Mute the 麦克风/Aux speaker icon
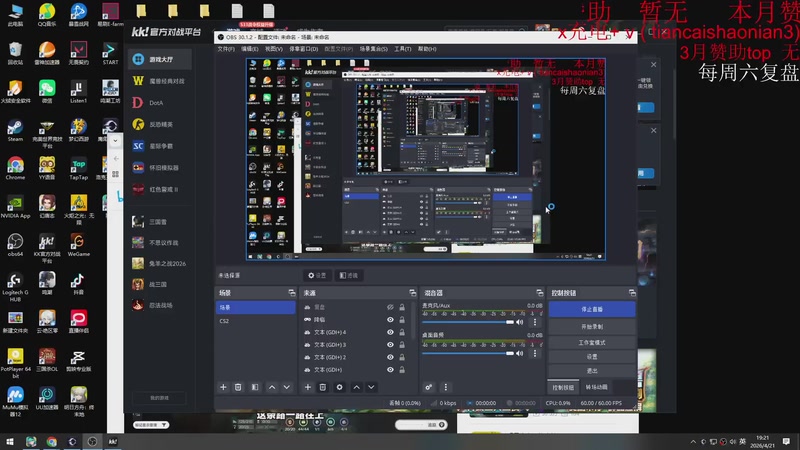Screen dimensions: 800x450 coord(519,322)
